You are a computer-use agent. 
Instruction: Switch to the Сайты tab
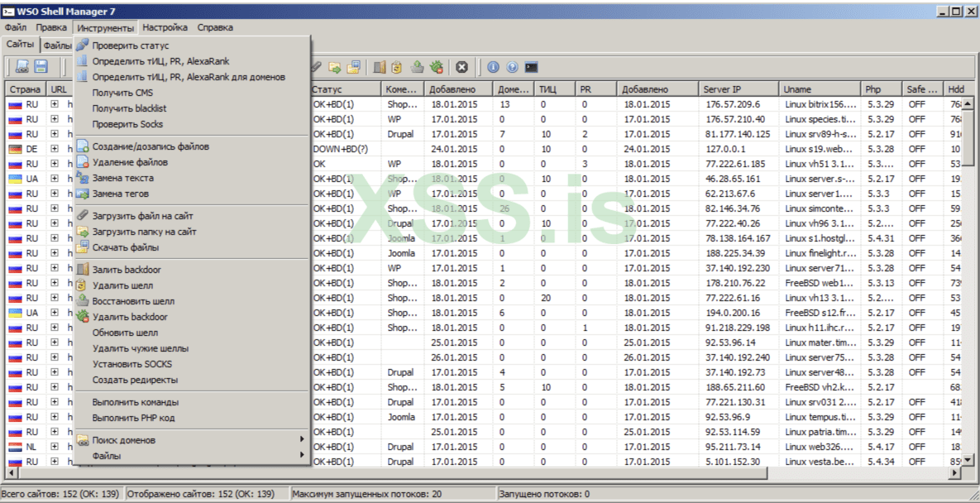pyautogui.click(x=20, y=45)
